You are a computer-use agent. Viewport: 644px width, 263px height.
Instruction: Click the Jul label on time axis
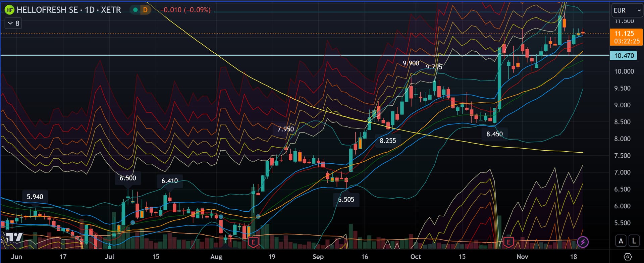click(x=109, y=257)
